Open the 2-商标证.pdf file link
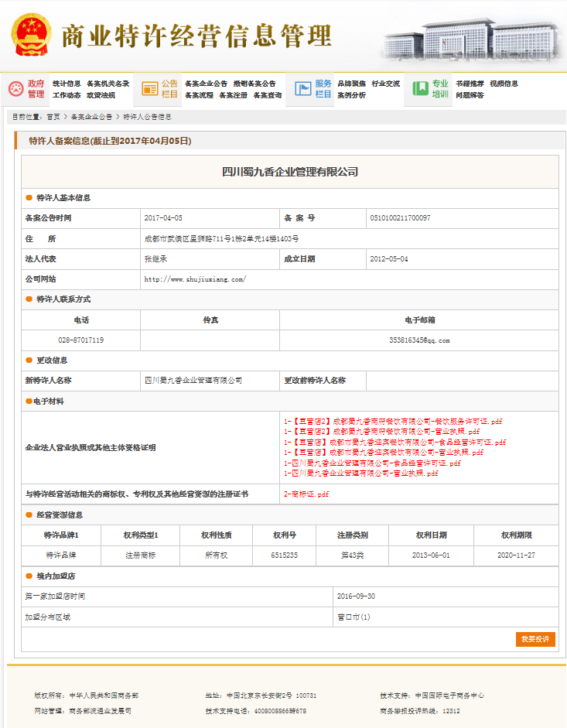The width and height of the screenshot is (567, 728). pos(306,494)
